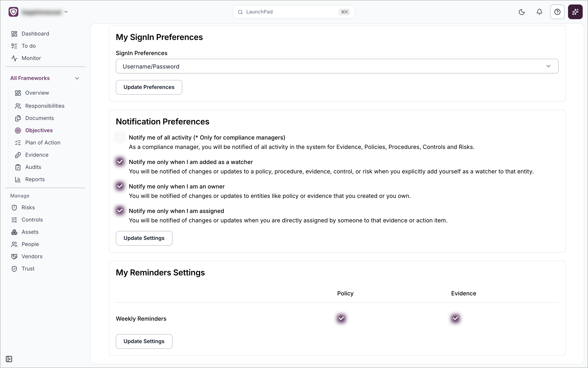Click the Assets cubes icon
Viewport: 588px width, 368px height.
(14, 232)
